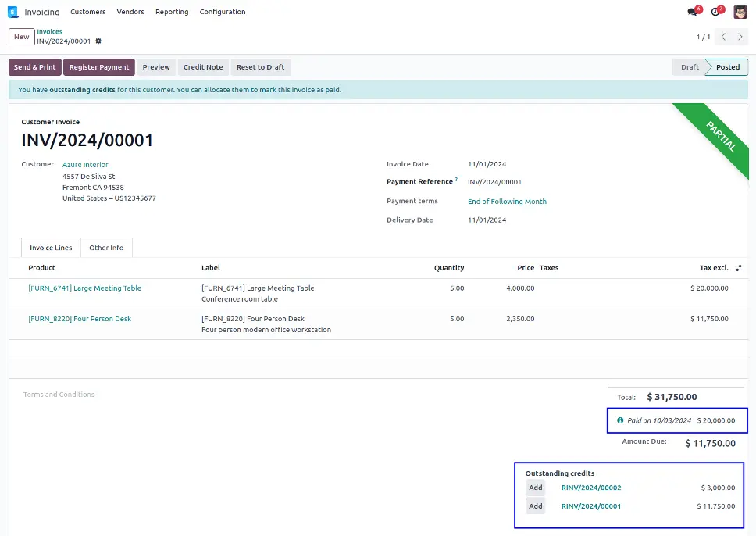Expand the Configuration menu
The image size is (756, 536).
(x=223, y=12)
